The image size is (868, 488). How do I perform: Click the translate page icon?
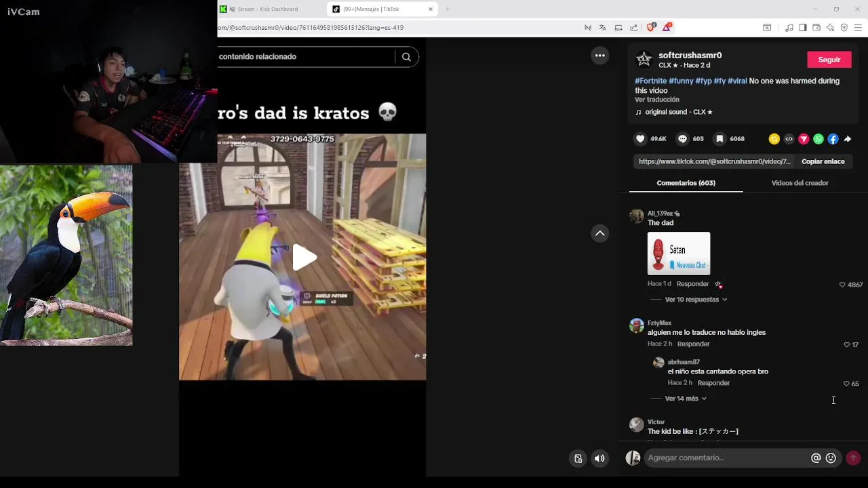click(x=603, y=28)
